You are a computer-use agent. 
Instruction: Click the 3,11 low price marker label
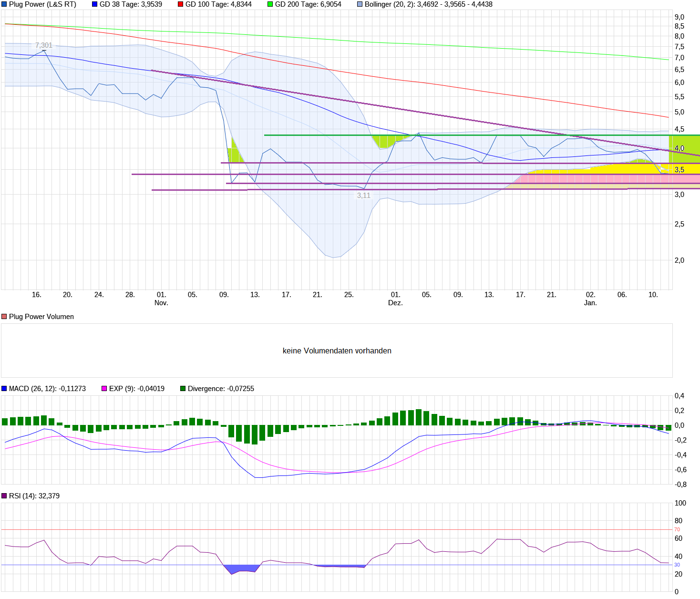[364, 196]
